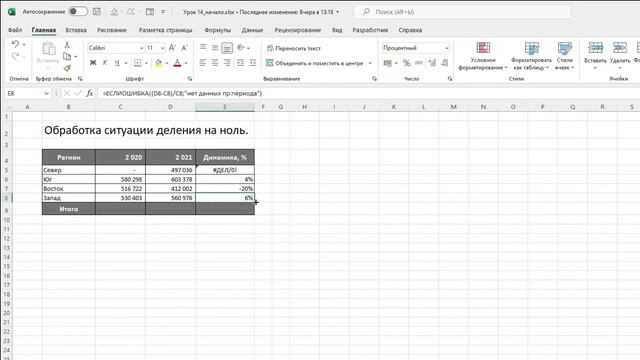Select the Итого row cell
This screenshot has width=640, height=360.
69,209
